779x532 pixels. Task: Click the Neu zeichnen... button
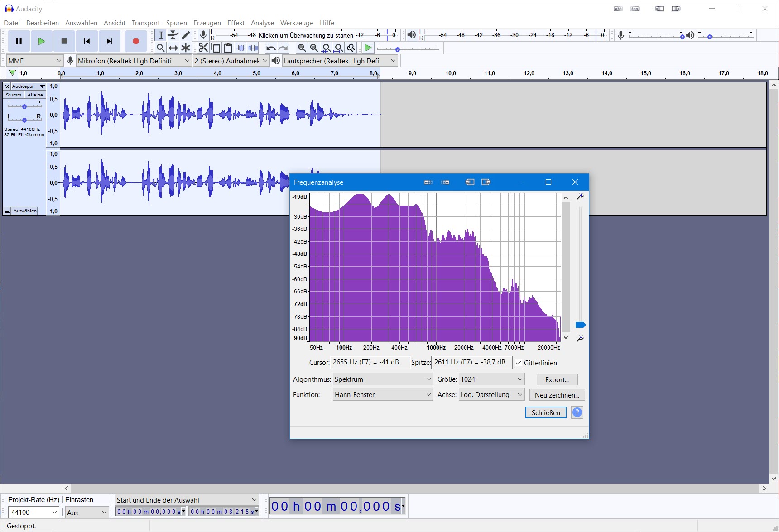557,395
